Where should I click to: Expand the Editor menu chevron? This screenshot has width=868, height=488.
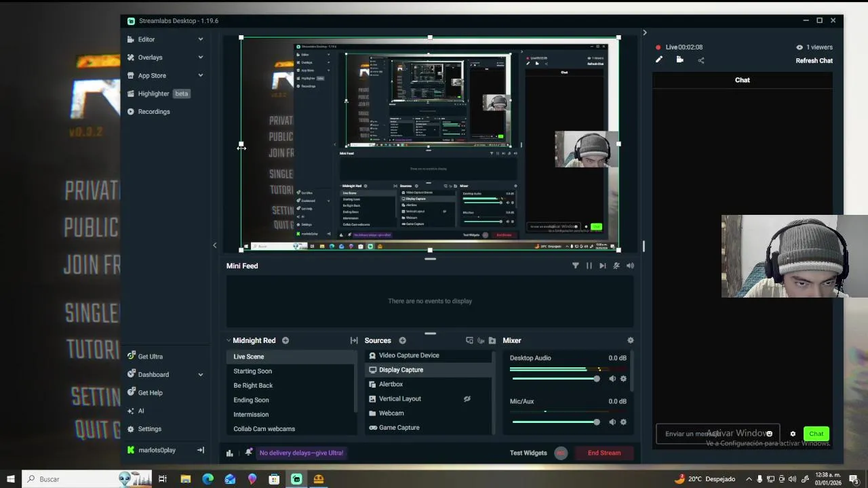click(201, 39)
